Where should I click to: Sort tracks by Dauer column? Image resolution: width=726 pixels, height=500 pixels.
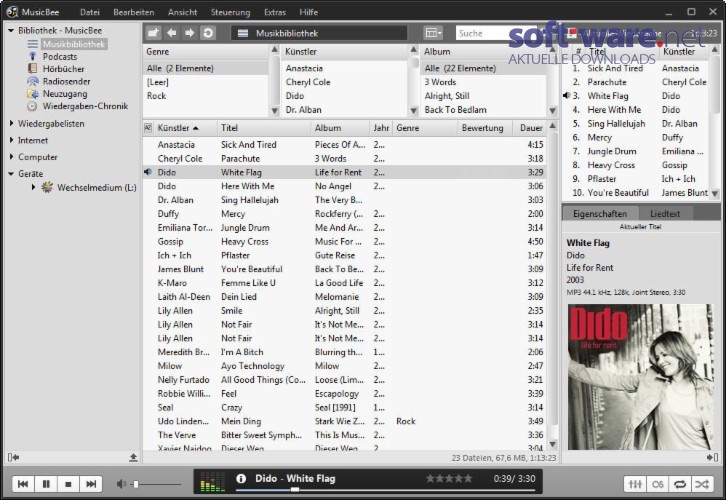531,128
